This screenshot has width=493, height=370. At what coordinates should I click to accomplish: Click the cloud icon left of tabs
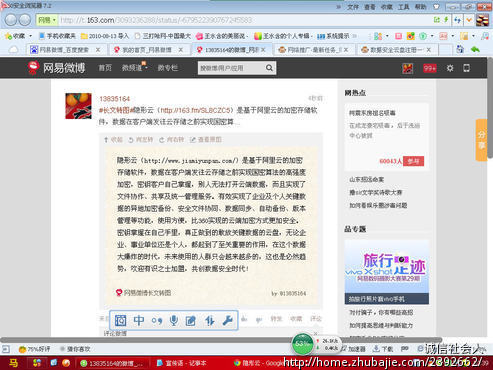[13, 50]
